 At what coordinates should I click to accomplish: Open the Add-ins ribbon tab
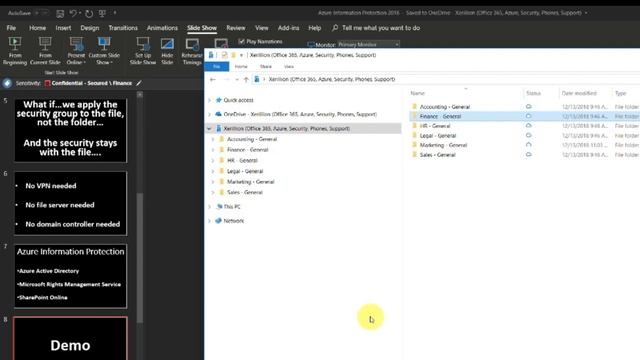point(288,28)
